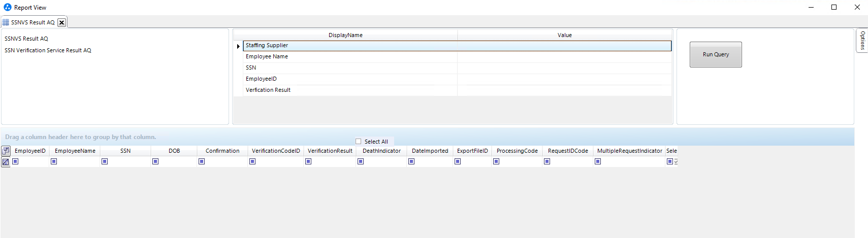Click the row indicator arrow beside Staffing Supplier
Viewport: 868px width, 238px height.
(238, 46)
